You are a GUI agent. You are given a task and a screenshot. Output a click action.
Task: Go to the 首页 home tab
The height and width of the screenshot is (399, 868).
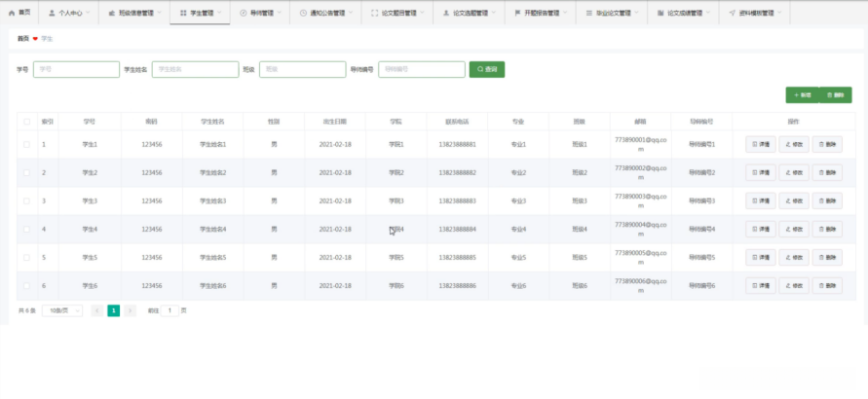pos(19,13)
